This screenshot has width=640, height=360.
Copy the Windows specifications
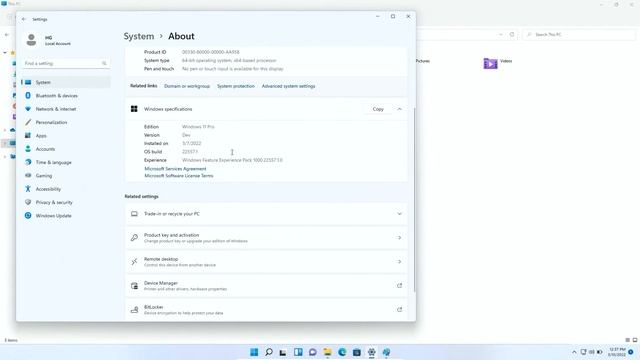(x=378, y=109)
